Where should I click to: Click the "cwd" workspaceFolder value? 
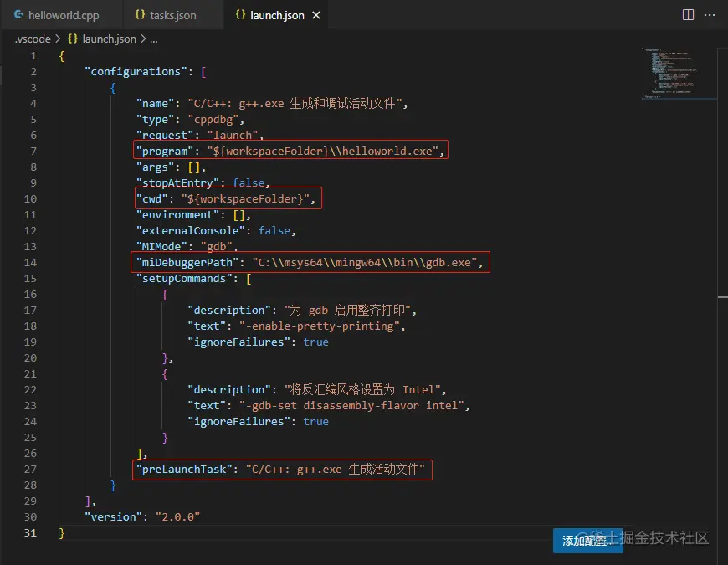(x=245, y=199)
